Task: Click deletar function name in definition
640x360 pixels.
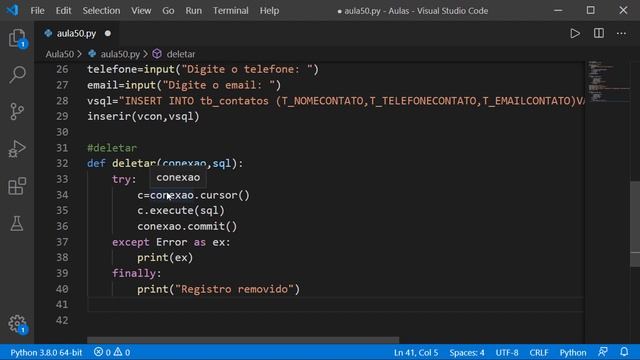Action: click(x=134, y=163)
